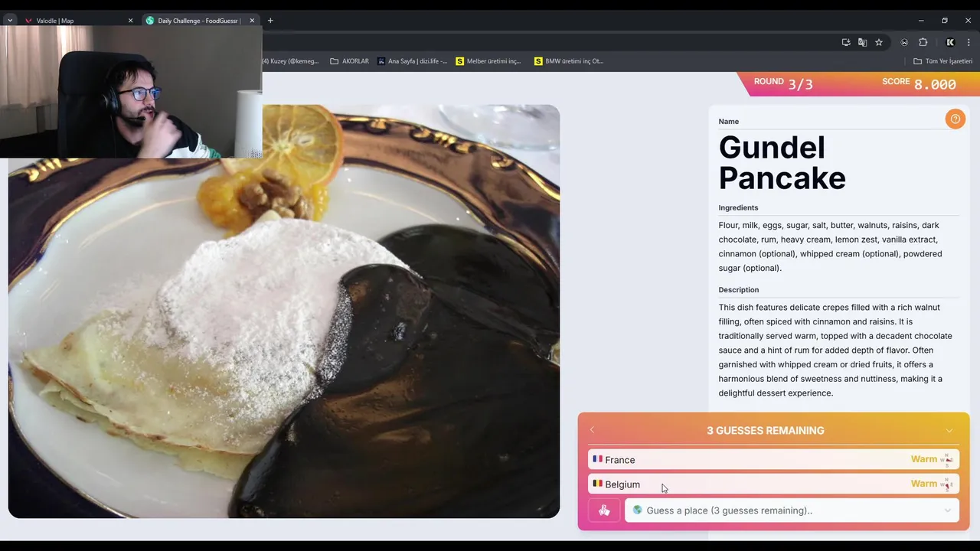Click the 'Gundel Pancake' dish title
This screenshot has height=551, width=980.
(x=782, y=162)
